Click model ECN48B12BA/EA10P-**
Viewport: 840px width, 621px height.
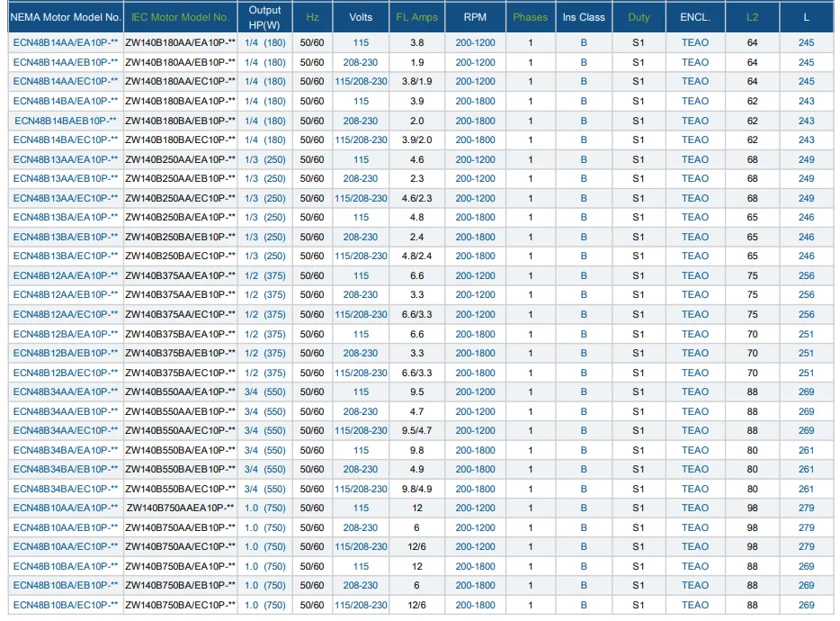66,334
